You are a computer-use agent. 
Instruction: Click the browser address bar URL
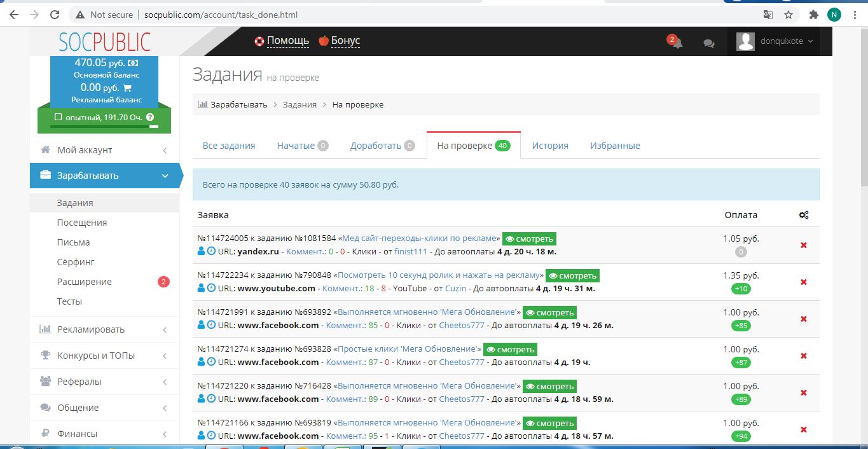tap(219, 15)
